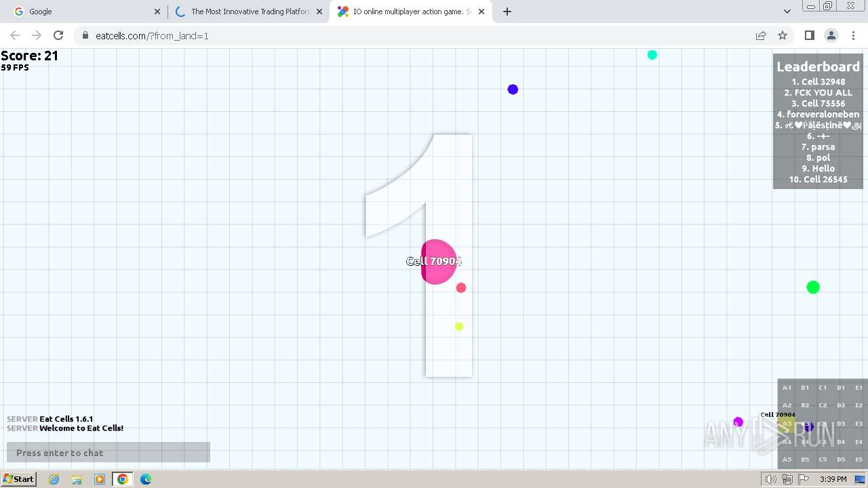
Task: Switch to 'The Most Innovative Trading Platform' tab
Action: tap(248, 12)
